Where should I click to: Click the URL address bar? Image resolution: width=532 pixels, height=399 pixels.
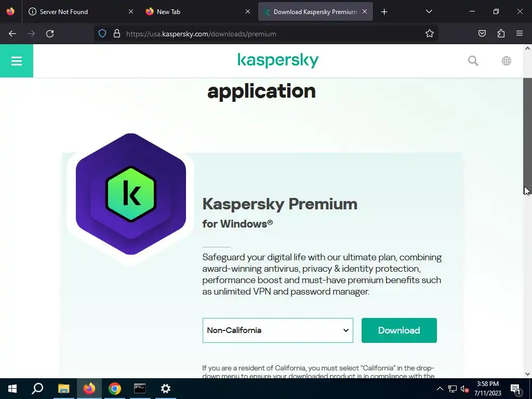[x=265, y=34]
